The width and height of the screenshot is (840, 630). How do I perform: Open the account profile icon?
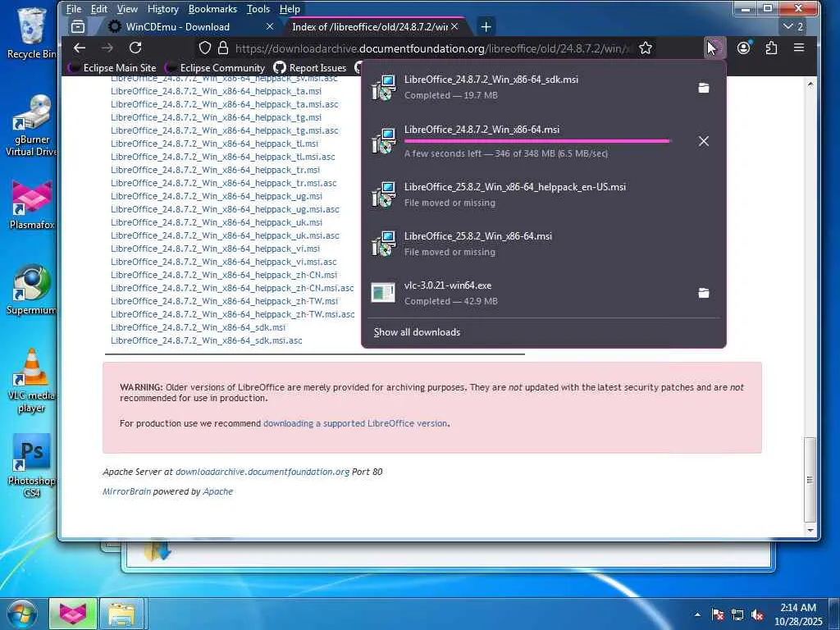pyautogui.click(x=743, y=48)
